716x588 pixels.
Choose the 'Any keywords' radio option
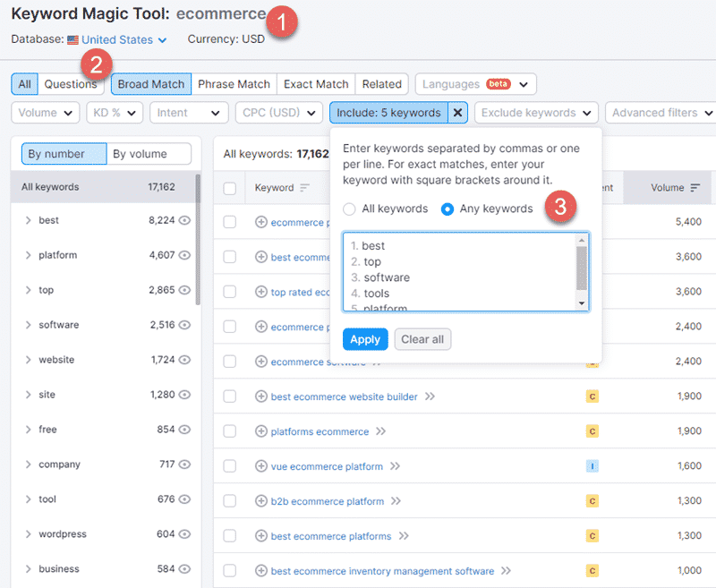coord(447,209)
